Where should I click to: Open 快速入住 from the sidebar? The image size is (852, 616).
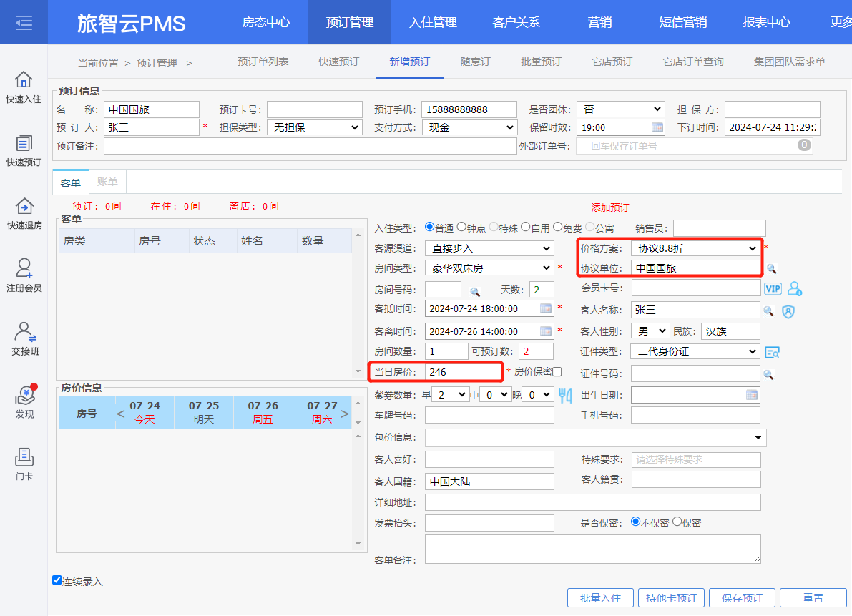(x=24, y=87)
